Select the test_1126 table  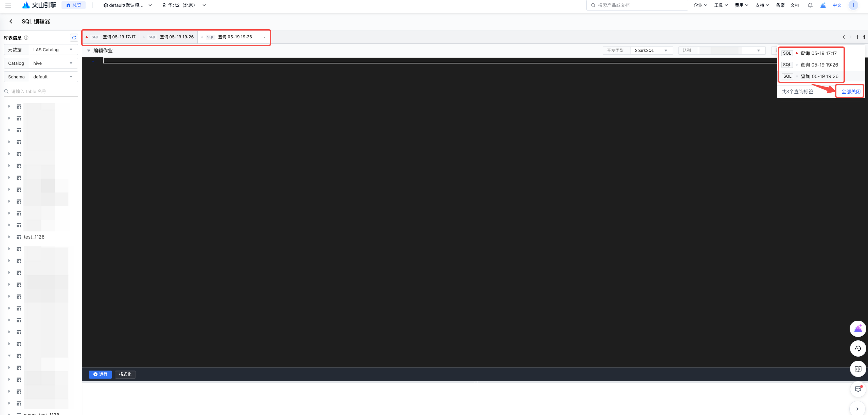click(x=34, y=237)
